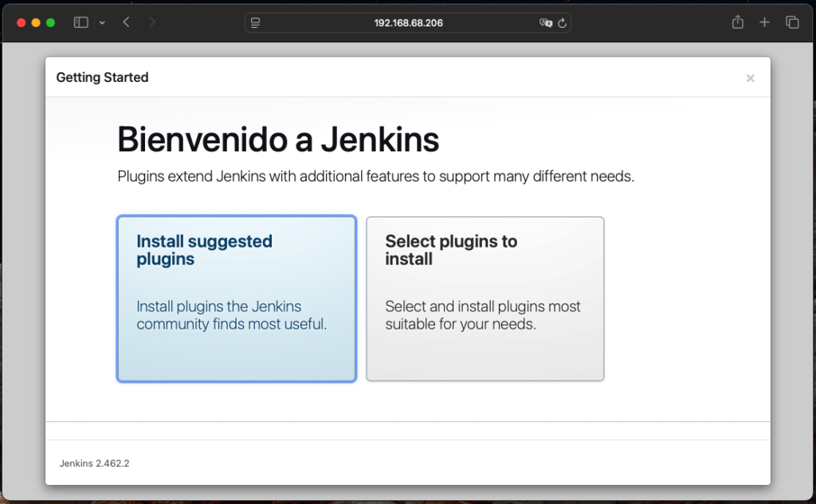
Task: Go forward with the forward arrow
Action: (x=151, y=22)
